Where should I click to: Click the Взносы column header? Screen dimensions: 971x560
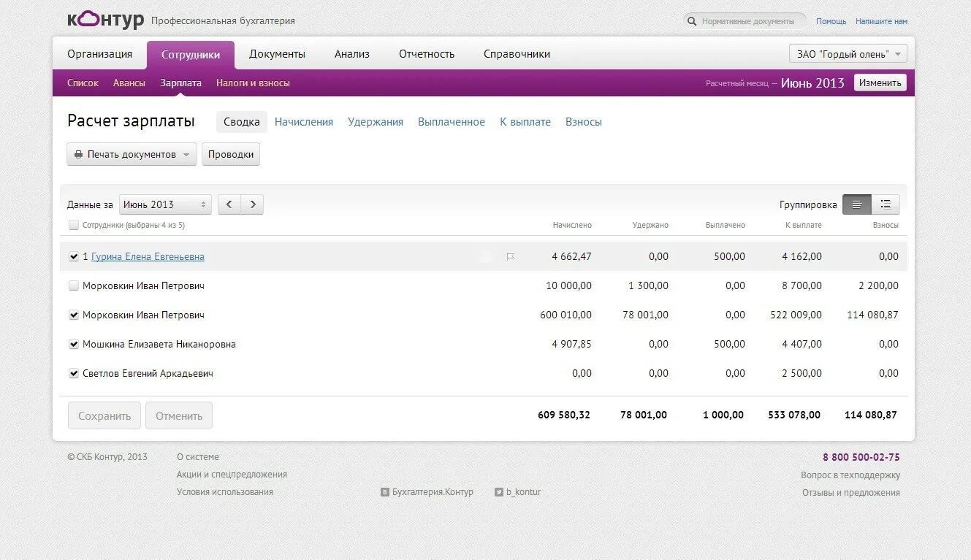[886, 226]
